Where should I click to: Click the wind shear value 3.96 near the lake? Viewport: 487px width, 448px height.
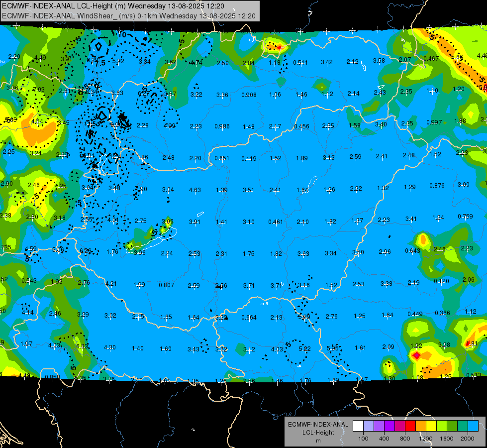click(x=140, y=253)
